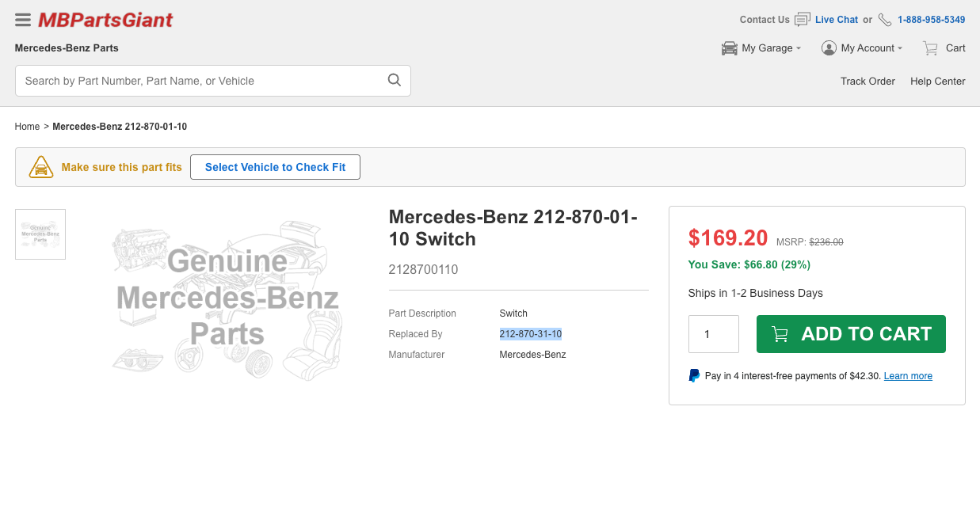
Task: Click Ships in 1-2 Business Days text
Action: click(756, 293)
